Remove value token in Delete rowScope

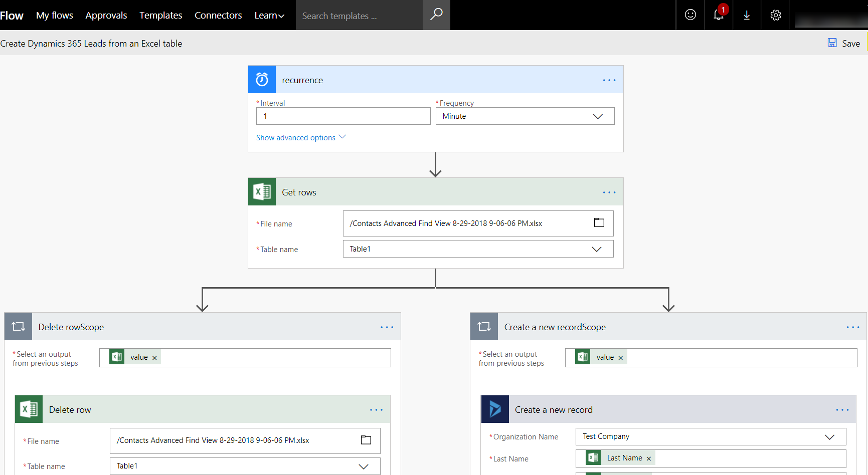point(154,358)
